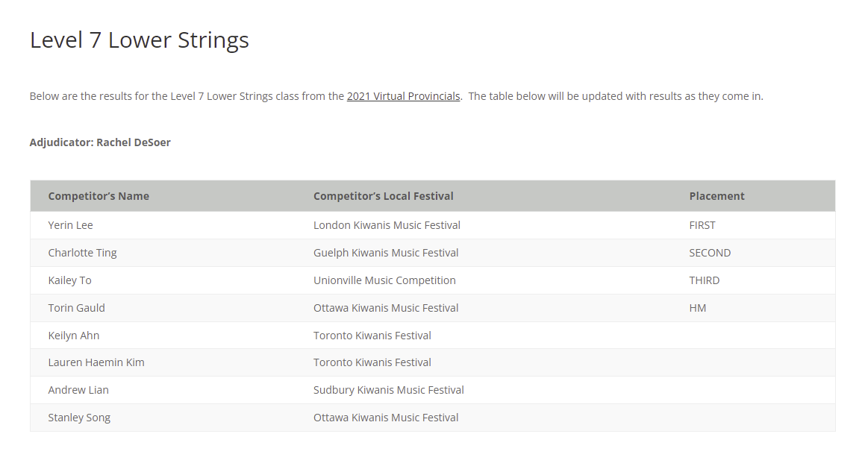868x472 pixels.
Task: Click the Adjudicator: Rachel DeSoer text
Action: 100,142
